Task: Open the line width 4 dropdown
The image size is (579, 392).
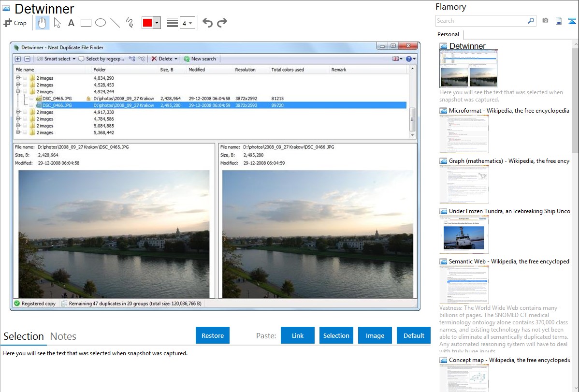Action: pos(187,23)
